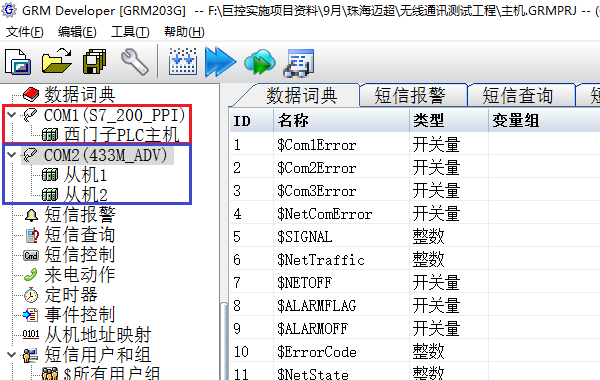
Task: Select the $NetTraffic variable row
Action: tap(415, 259)
